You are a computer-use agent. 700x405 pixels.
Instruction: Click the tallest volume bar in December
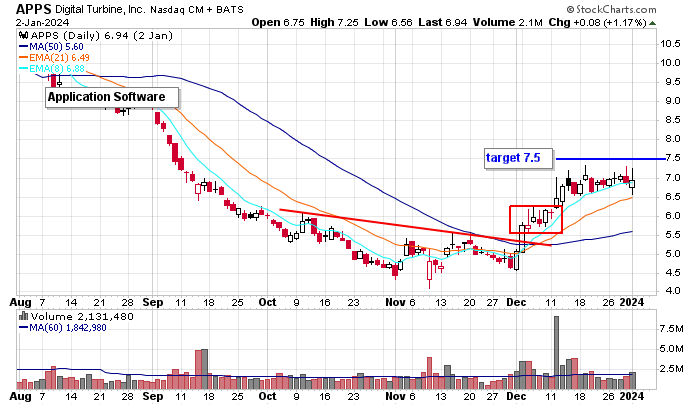pyautogui.click(x=556, y=352)
